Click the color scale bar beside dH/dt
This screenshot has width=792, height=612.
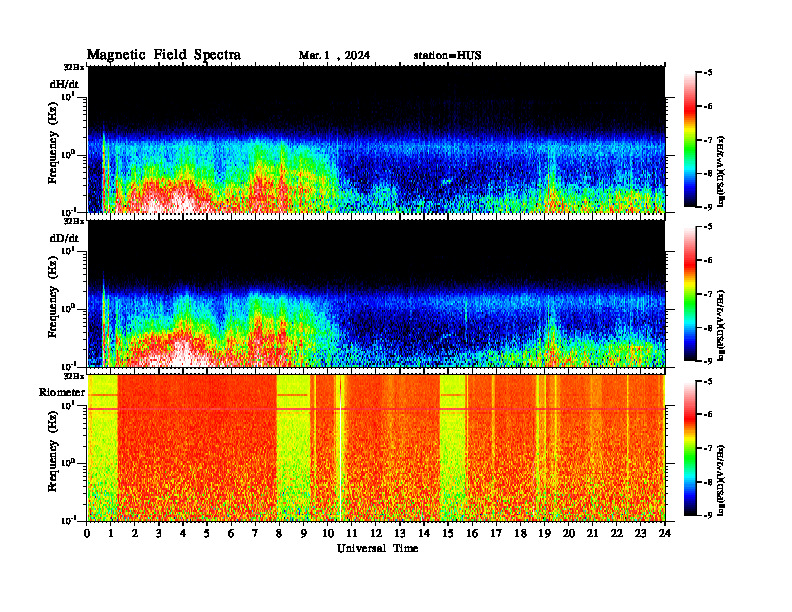click(690, 140)
